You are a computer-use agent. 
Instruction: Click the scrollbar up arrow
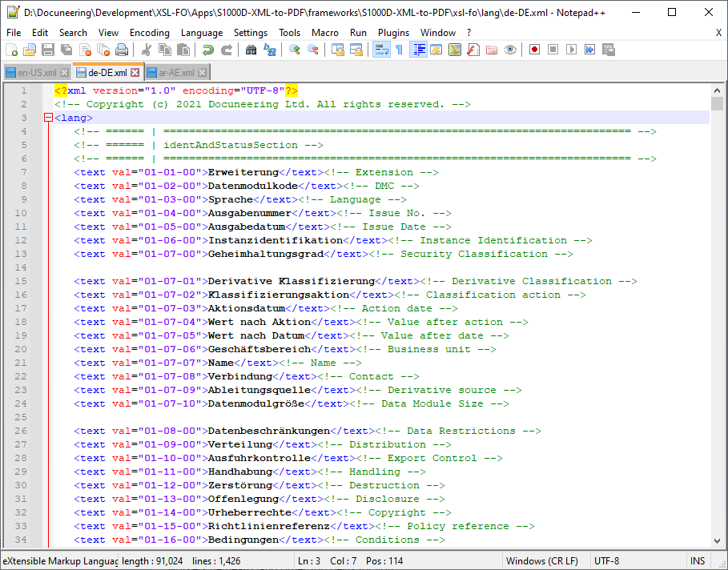(x=717, y=90)
